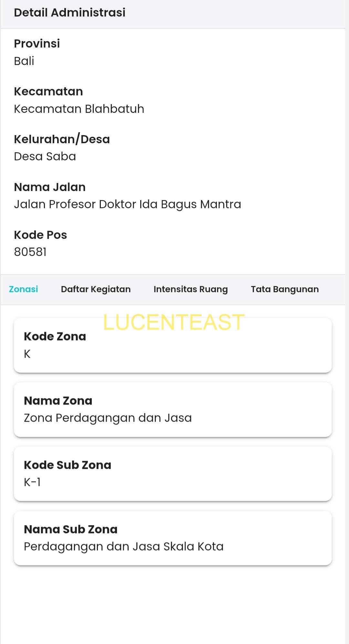Tap the postal code 80581
Viewport: 349px width, 644px height.
coord(30,252)
